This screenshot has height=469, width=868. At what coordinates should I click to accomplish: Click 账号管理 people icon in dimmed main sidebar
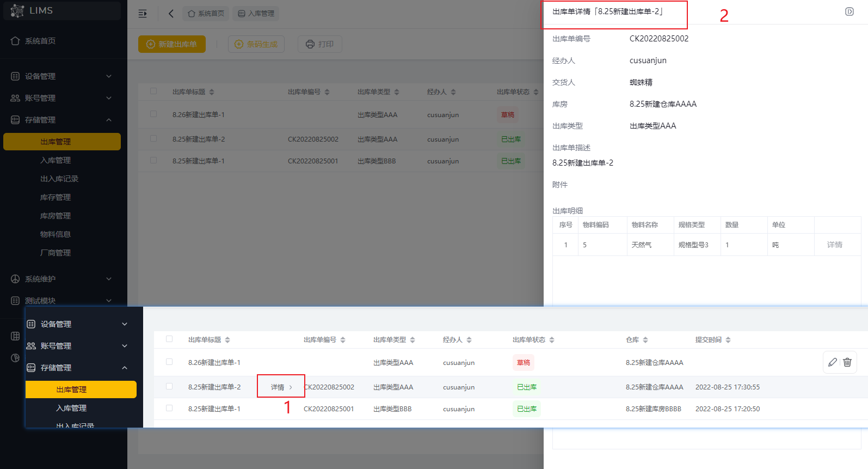pyautogui.click(x=15, y=98)
